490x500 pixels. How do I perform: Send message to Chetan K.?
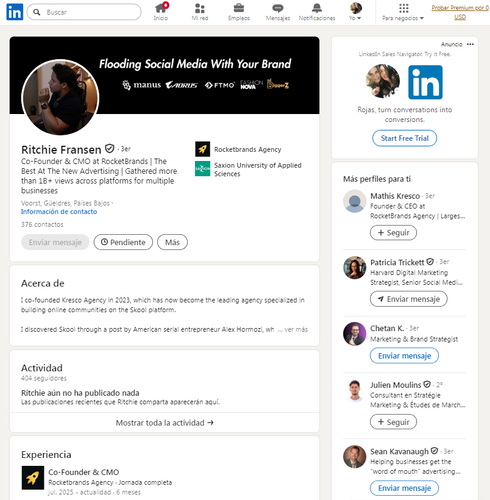coord(404,356)
